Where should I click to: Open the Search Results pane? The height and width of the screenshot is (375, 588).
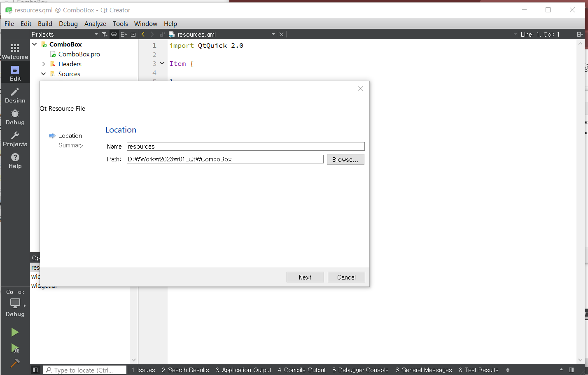[185, 370]
